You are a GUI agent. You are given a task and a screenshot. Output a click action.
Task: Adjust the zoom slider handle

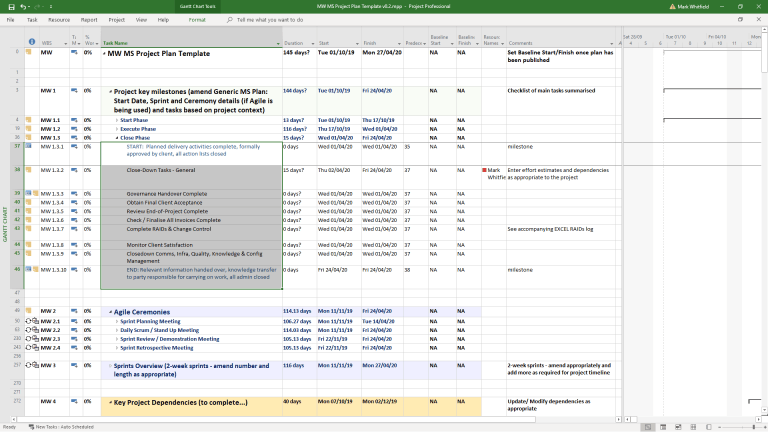tap(753, 427)
